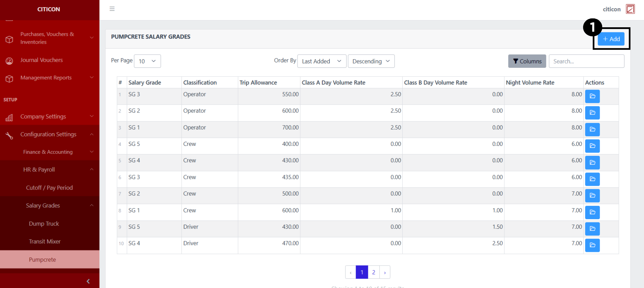Click the Add button
Image resolution: width=644 pixels, height=288 pixels.
click(611, 39)
